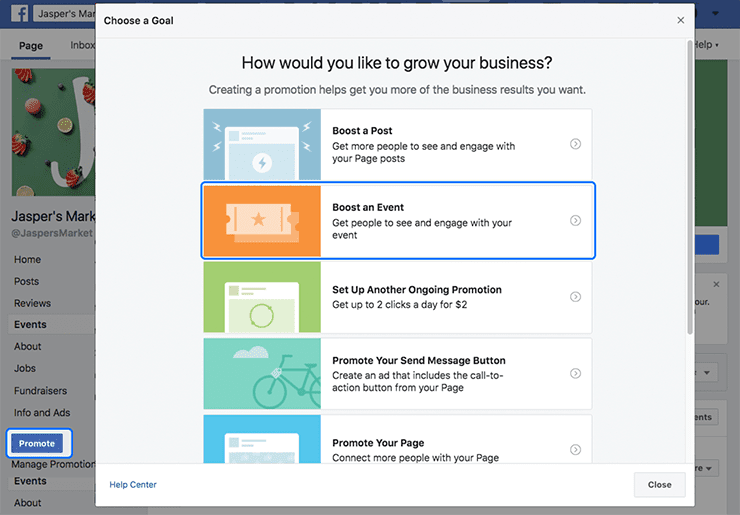Image resolution: width=740 pixels, height=515 pixels.
Task: Open Events in the left sidebar
Action: click(30, 325)
